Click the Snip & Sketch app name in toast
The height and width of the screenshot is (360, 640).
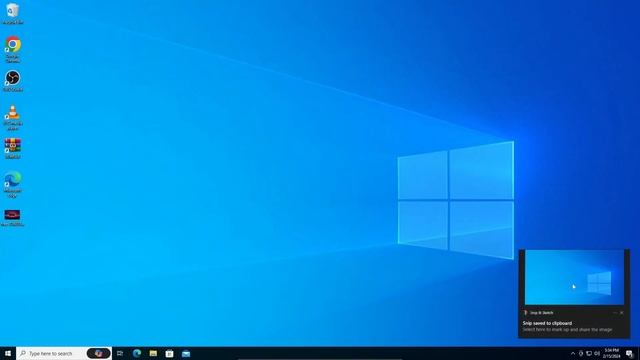point(542,313)
